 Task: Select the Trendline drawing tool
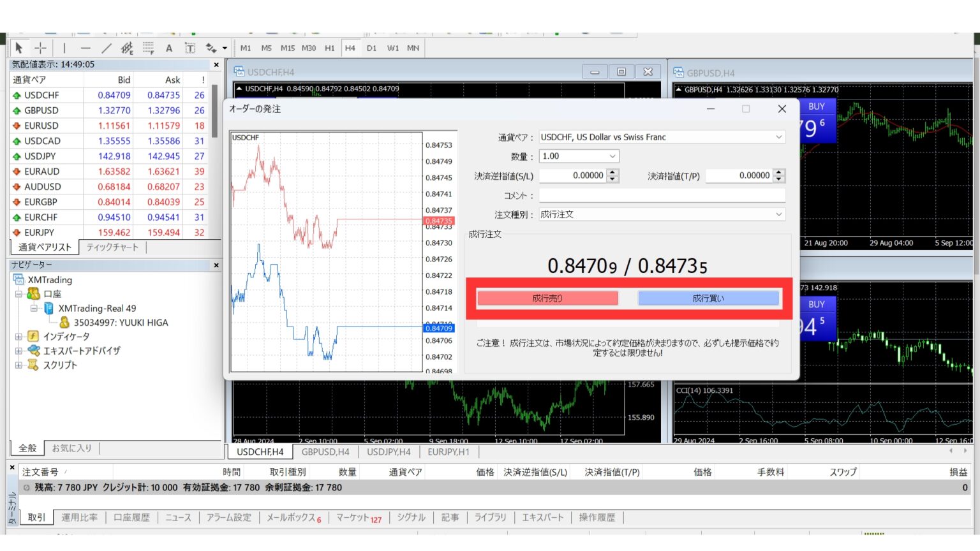[x=107, y=48]
